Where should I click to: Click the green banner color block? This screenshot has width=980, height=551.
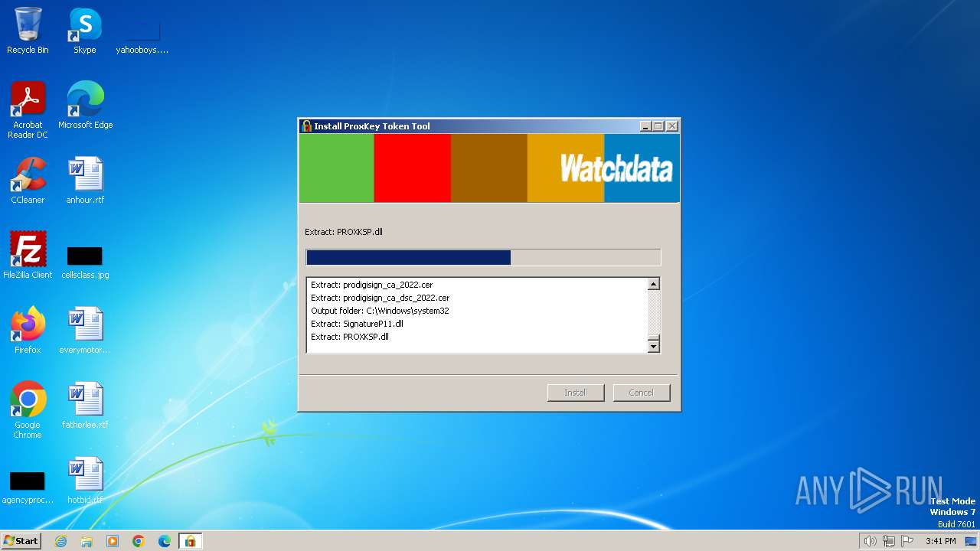click(336, 168)
